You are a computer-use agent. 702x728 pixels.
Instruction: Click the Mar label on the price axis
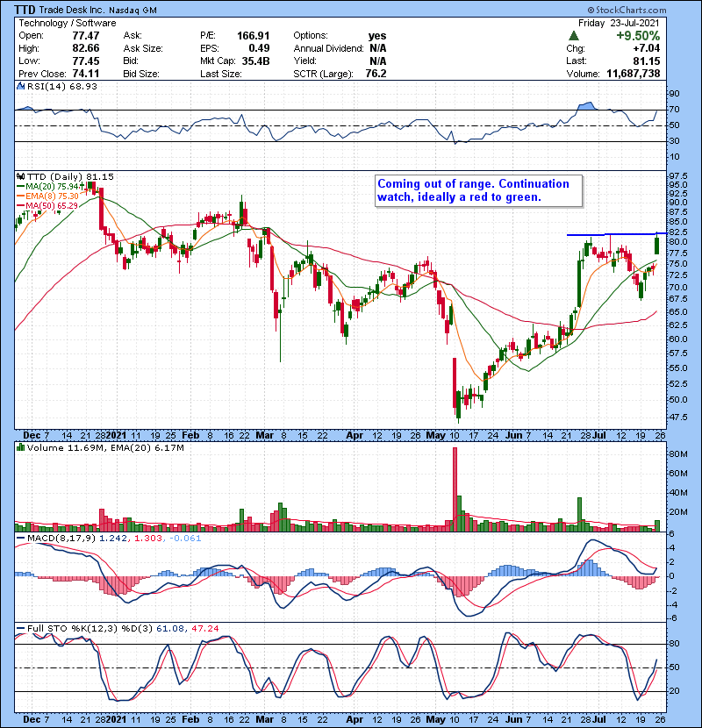coord(265,436)
